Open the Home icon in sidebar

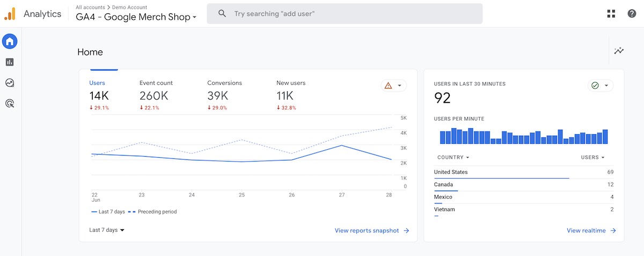coord(10,41)
